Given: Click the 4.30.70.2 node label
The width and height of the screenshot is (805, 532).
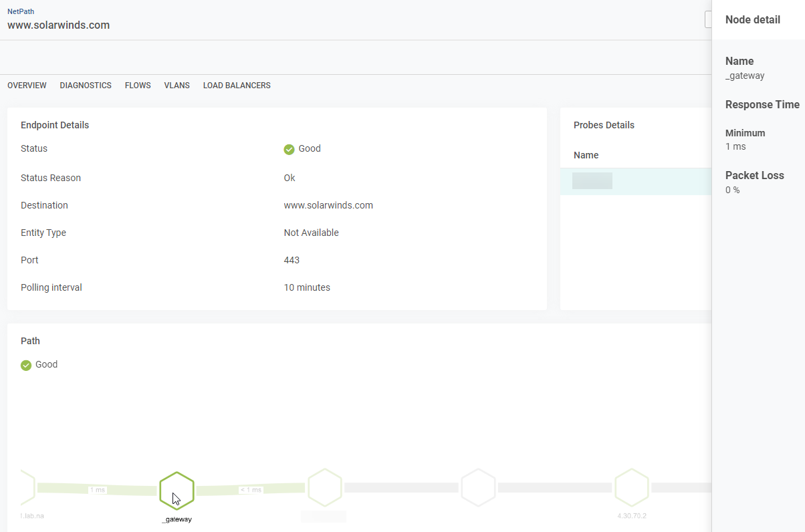Looking at the screenshot, I should pos(632,516).
